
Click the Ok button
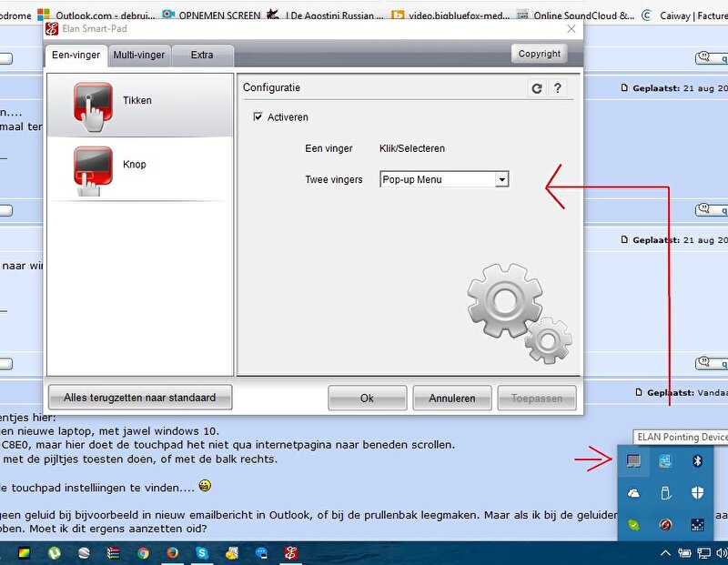[367, 398]
